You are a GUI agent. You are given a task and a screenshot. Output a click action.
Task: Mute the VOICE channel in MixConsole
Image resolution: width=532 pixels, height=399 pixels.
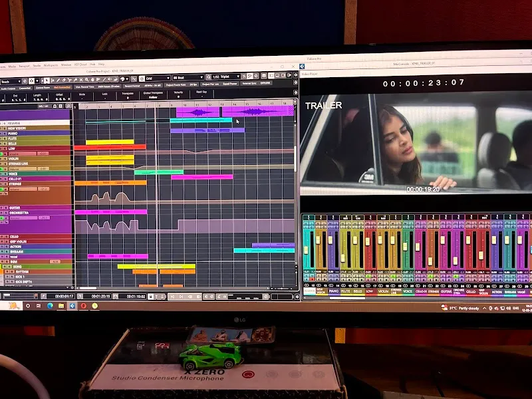click(x=405, y=223)
